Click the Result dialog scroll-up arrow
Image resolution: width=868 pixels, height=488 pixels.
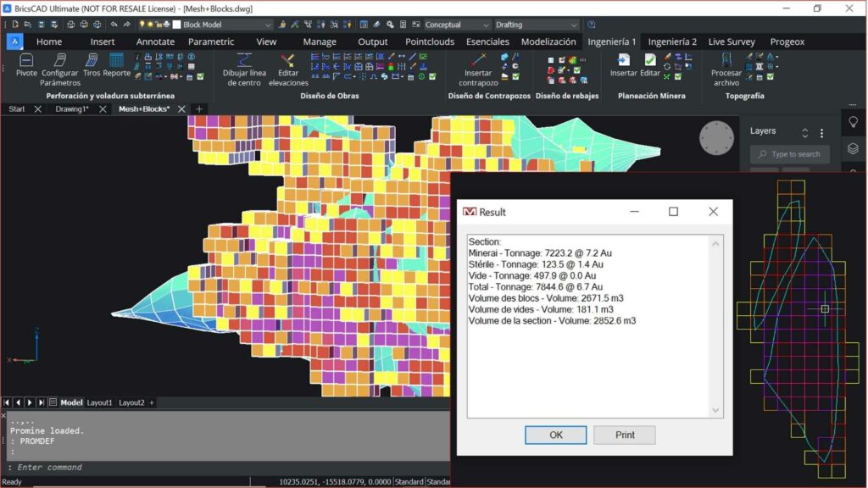click(x=715, y=243)
